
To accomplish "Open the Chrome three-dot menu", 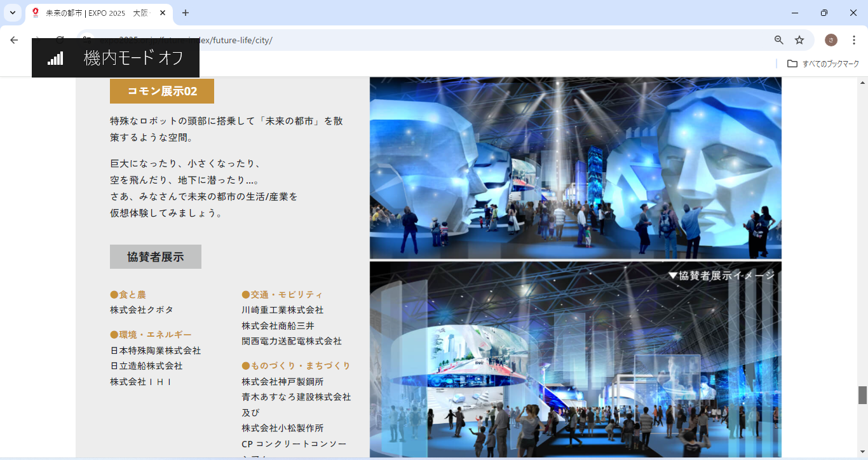I will [x=854, y=40].
